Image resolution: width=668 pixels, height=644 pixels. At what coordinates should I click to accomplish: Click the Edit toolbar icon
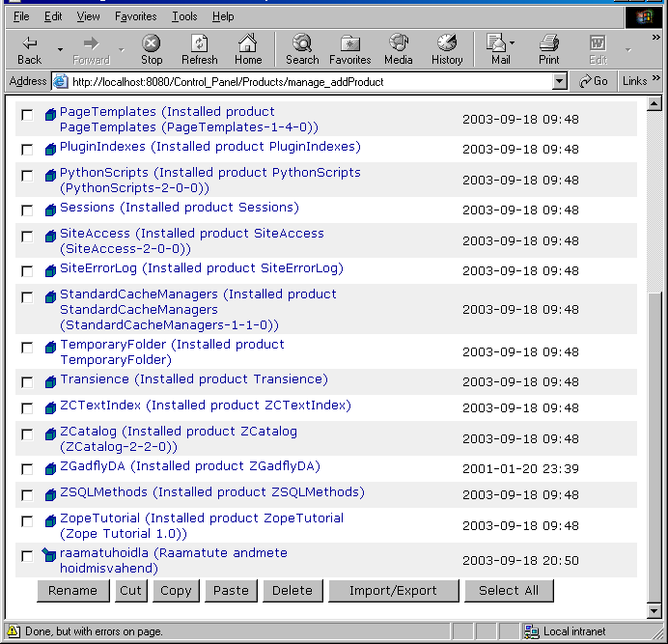tap(598, 43)
